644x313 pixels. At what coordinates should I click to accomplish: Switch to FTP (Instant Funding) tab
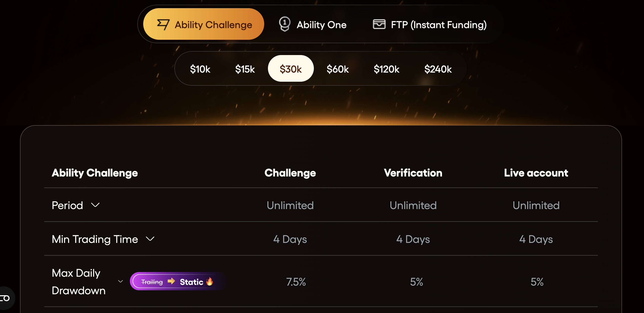click(x=439, y=25)
